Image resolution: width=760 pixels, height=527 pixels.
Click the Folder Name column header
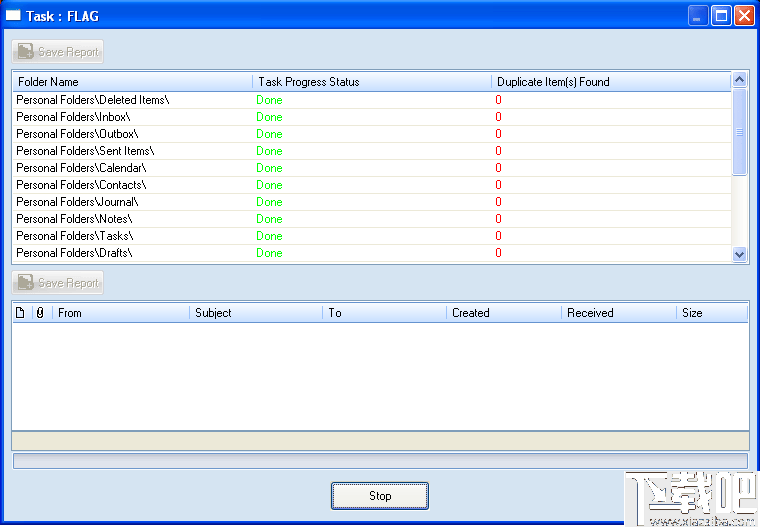133,81
